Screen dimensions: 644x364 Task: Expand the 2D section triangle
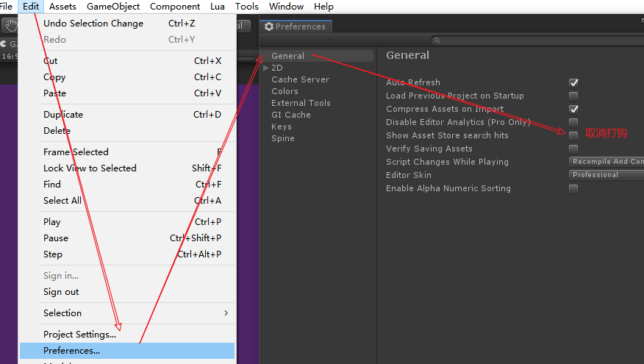(266, 68)
